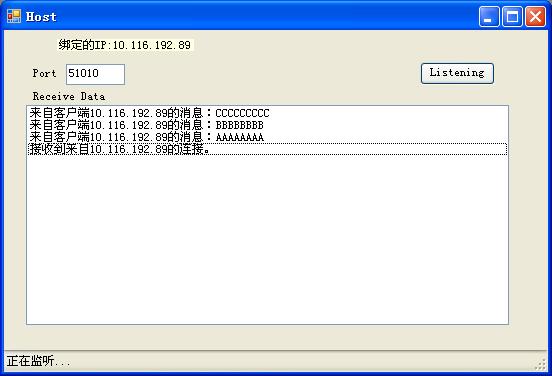
Task: Select the CCCCCCCCC message row
Action: pyautogui.click(x=268, y=113)
